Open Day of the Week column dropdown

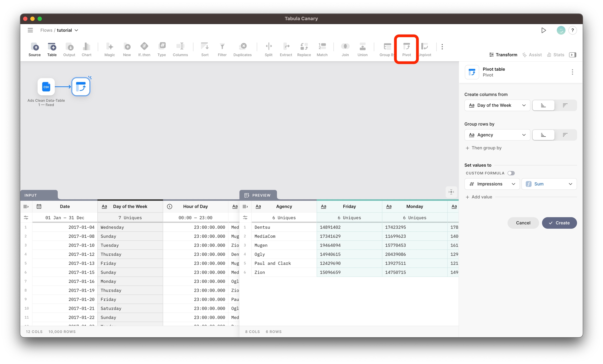[x=497, y=105]
